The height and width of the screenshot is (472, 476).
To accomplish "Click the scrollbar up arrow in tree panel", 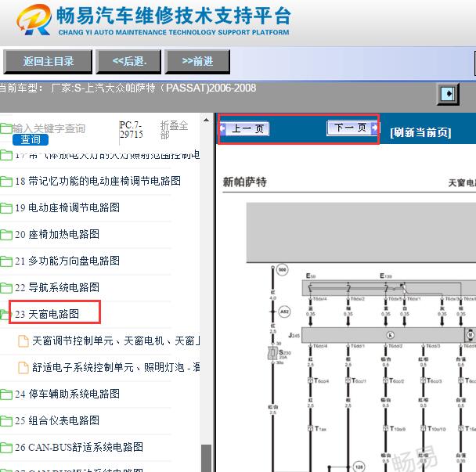I will point(207,120).
